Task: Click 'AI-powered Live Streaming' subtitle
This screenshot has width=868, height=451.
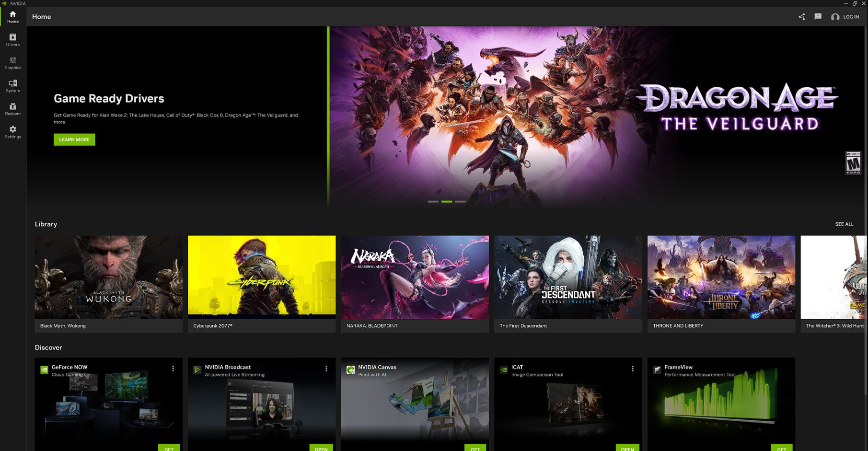Action: point(235,375)
